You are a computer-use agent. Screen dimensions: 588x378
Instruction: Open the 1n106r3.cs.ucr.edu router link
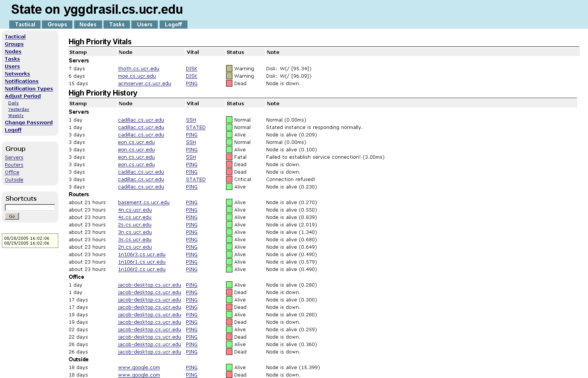pos(141,254)
